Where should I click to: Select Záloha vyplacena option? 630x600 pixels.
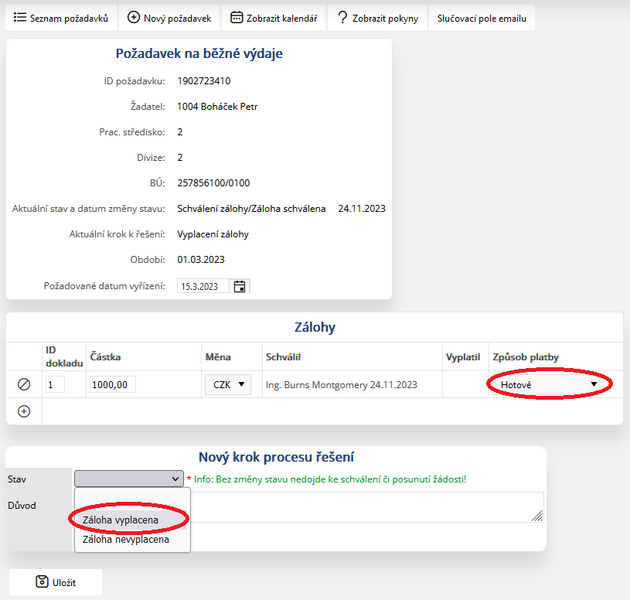(x=131, y=520)
